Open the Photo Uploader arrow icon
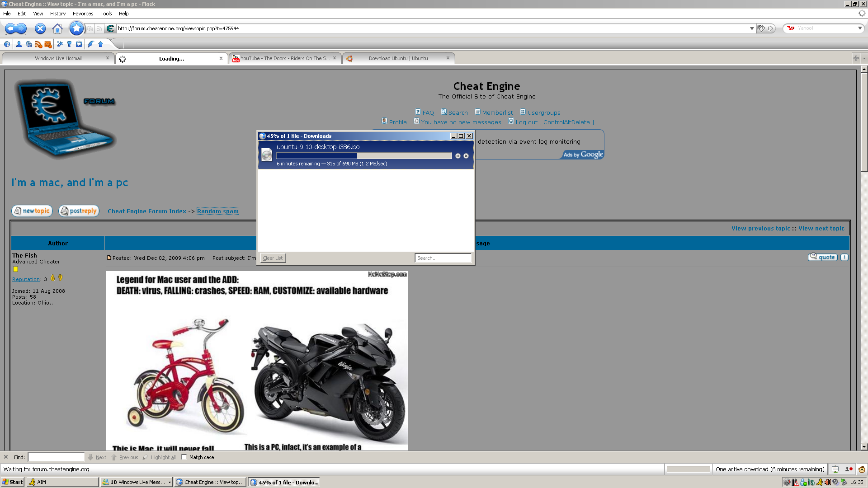868x488 pixels. (x=100, y=44)
